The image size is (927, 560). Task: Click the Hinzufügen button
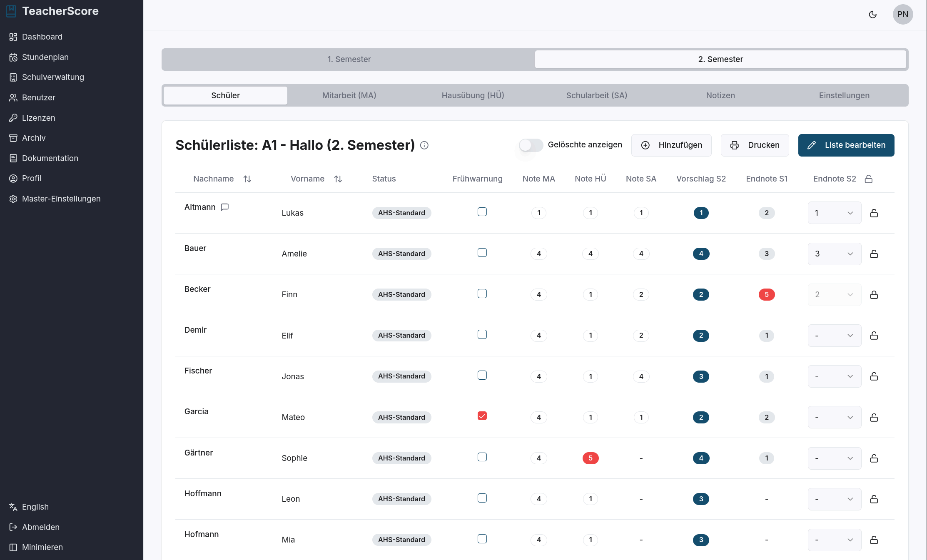tap(671, 145)
